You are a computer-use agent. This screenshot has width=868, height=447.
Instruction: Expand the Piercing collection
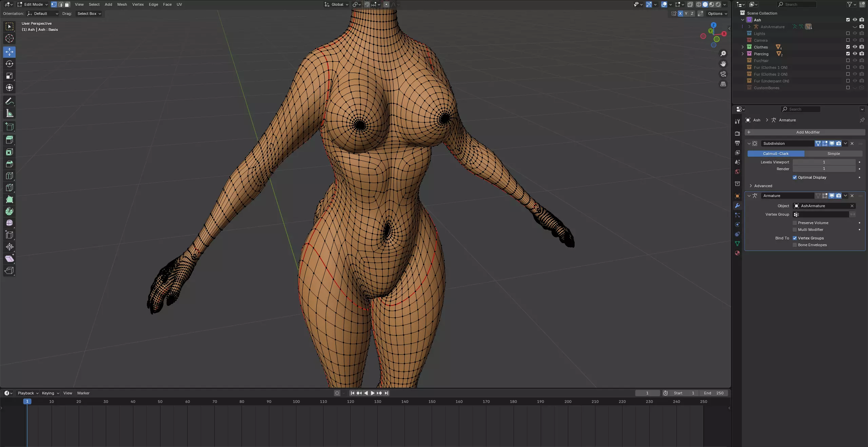click(x=742, y=54)
